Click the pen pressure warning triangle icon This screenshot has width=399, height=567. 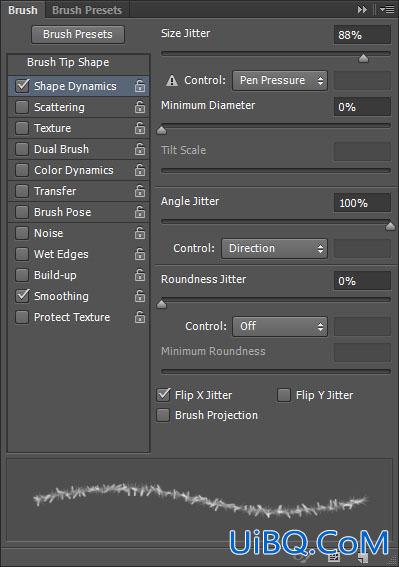172,80
